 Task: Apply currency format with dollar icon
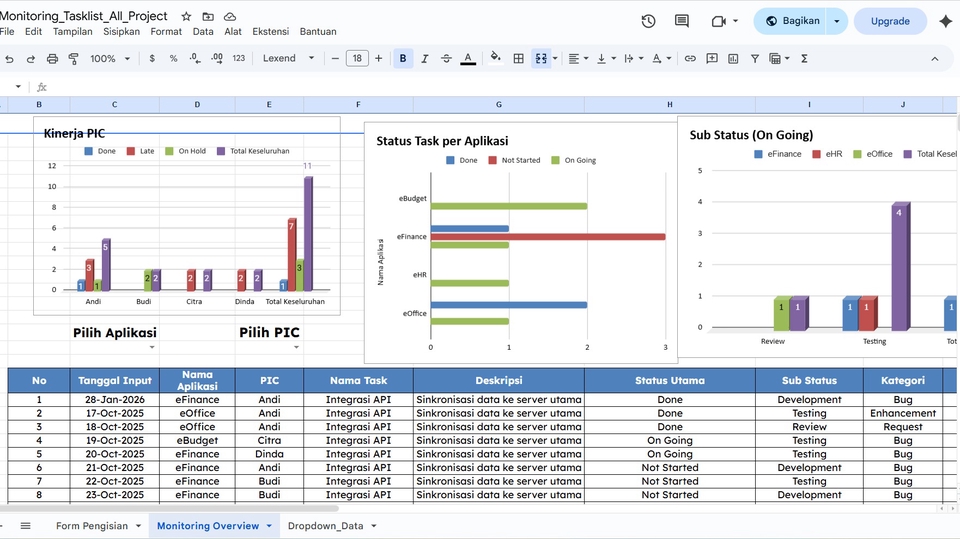[152, 58]
